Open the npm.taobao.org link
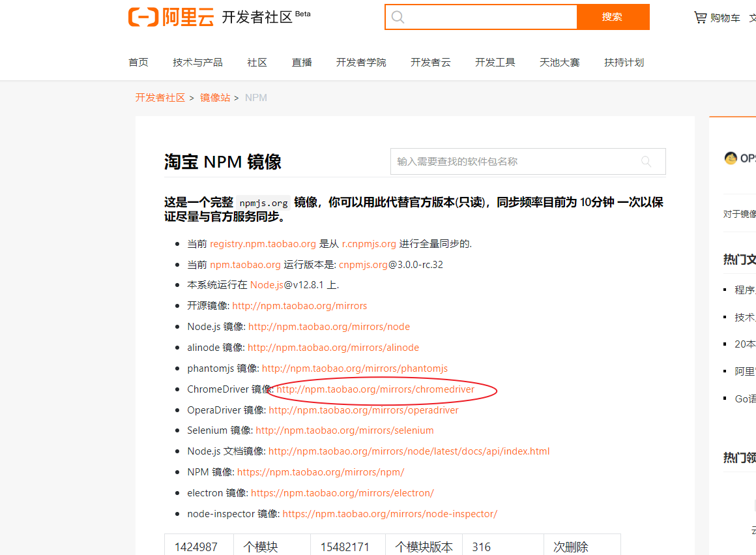Viewport: 756px width, 555px height. pyautogui.click(x=246, y=265)
